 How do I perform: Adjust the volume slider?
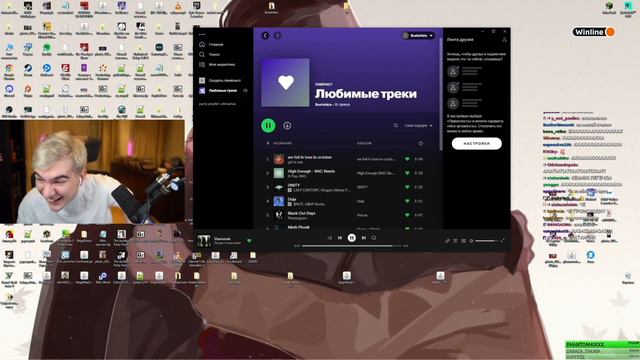tap(486, 241)
